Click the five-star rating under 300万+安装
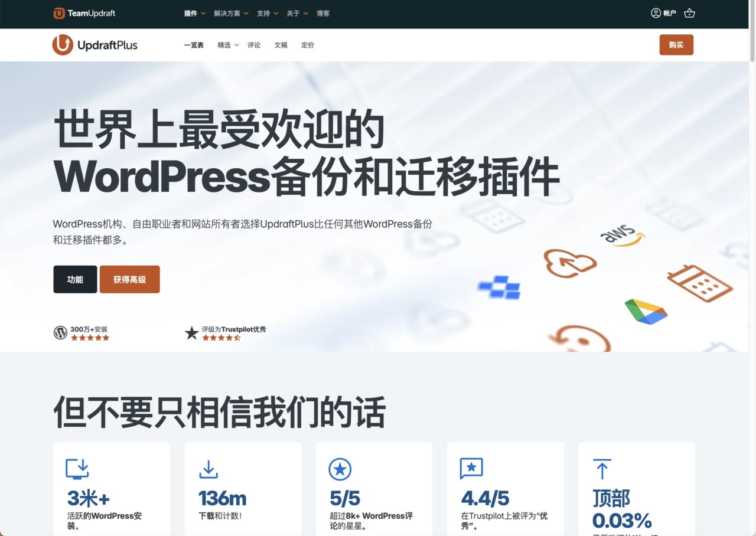 click(90, 338)
